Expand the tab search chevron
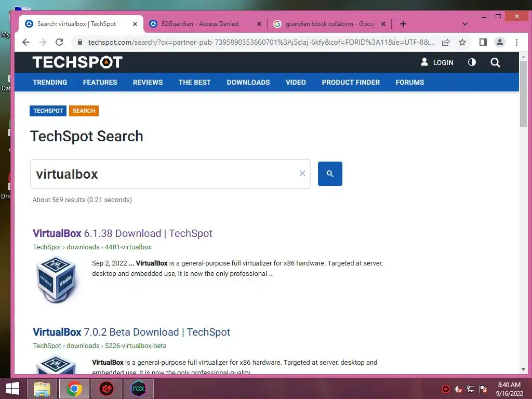Image resolution: width=532 pixels, height=399 pixels. tap(465, 24)
